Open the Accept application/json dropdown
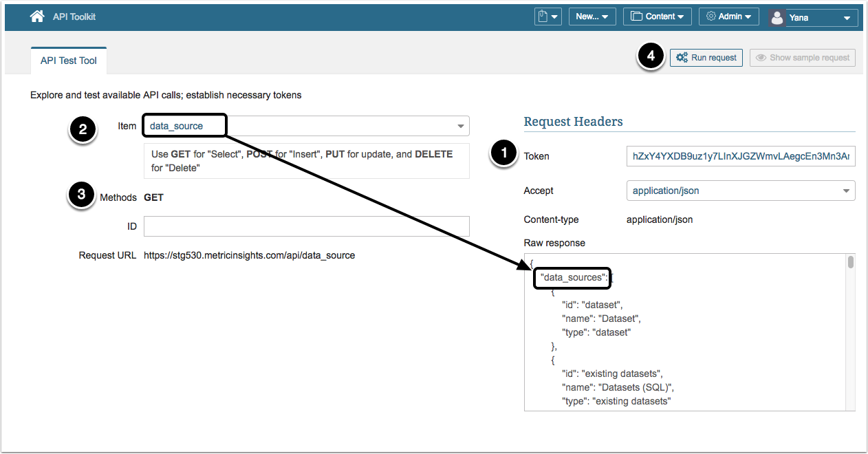Screen dimensions: 868x454 click(740, 191)
